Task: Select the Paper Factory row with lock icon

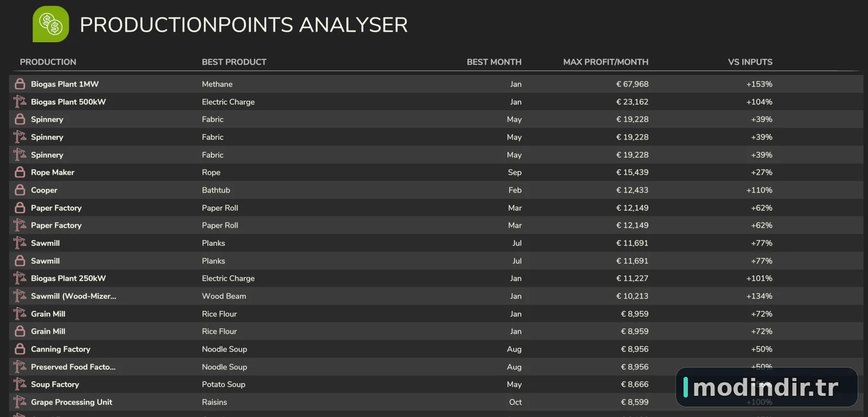Action: coord(436,207)
